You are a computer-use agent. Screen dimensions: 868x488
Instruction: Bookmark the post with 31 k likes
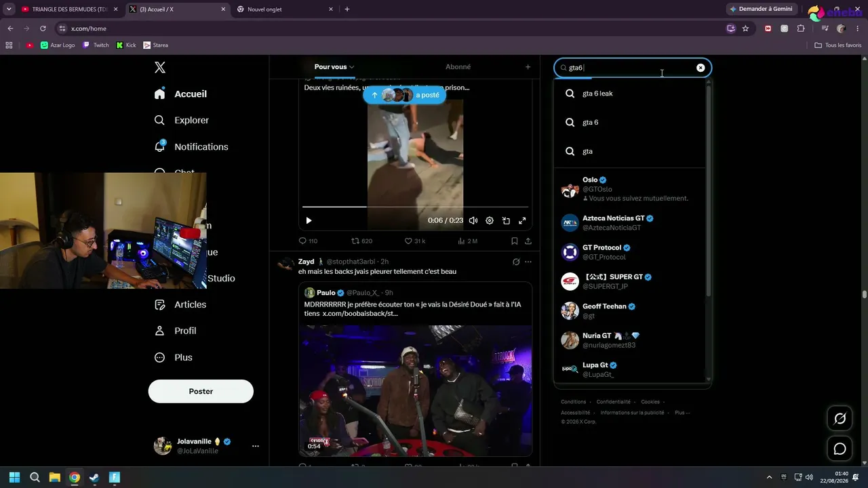click(515, 241)
